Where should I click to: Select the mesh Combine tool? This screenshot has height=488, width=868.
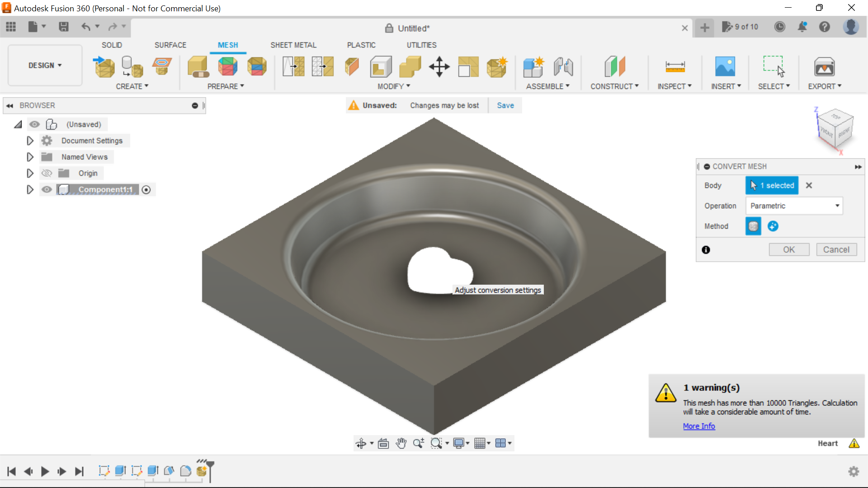pos(410,67)
